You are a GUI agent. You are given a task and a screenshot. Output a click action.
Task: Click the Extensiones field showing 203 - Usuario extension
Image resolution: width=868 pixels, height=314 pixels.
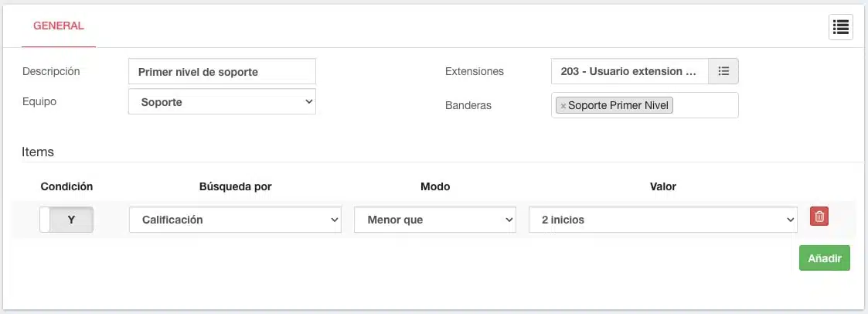pyautogui.click(x=630, y=71)
